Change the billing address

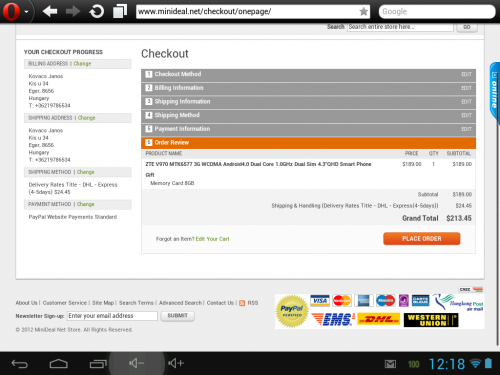pyautogui.click(x=82, y=64)
